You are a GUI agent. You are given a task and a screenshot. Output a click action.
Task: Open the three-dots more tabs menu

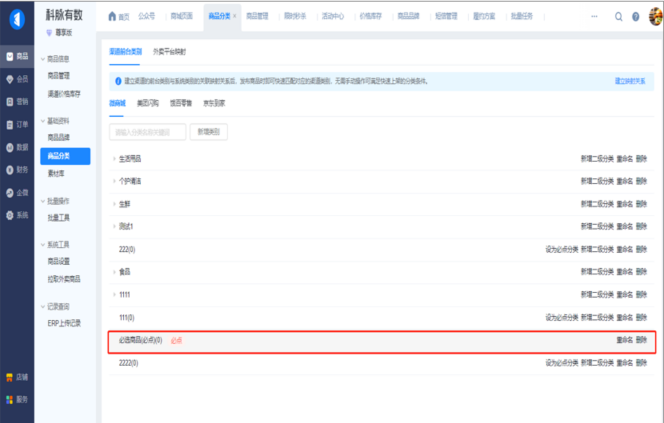(x=594, y=17)
